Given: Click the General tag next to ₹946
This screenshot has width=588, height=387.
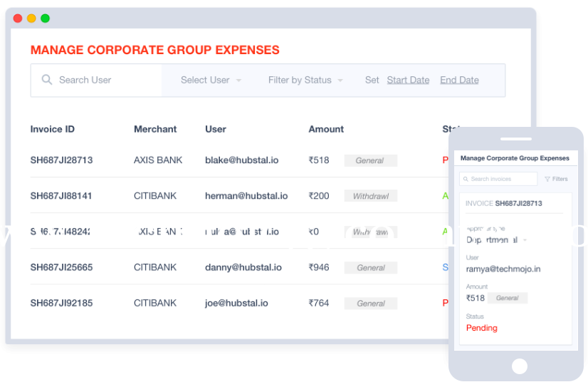Looking at the screenshot, I should point(370,268).
